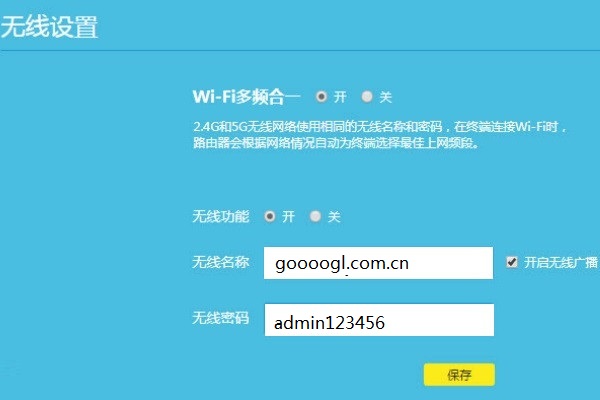Disable 无线功能 with its 关 radio button
Screen dimensions: 600x400
click(x=315, y=216)
